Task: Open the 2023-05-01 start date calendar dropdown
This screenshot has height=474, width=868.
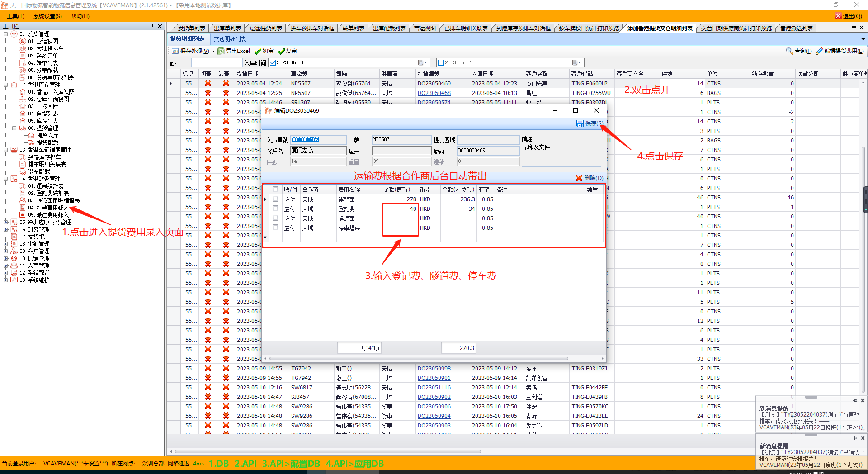Action: click(422, 63)
